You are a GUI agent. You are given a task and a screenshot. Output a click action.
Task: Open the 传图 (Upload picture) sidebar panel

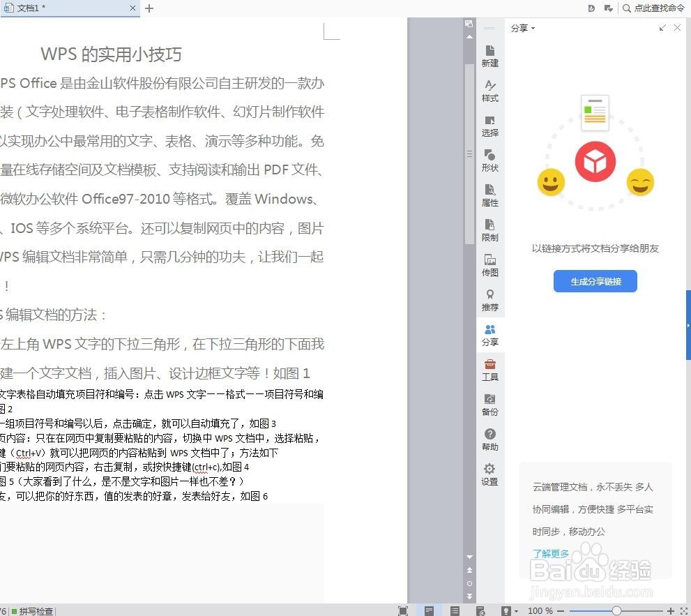pos(489,266)
